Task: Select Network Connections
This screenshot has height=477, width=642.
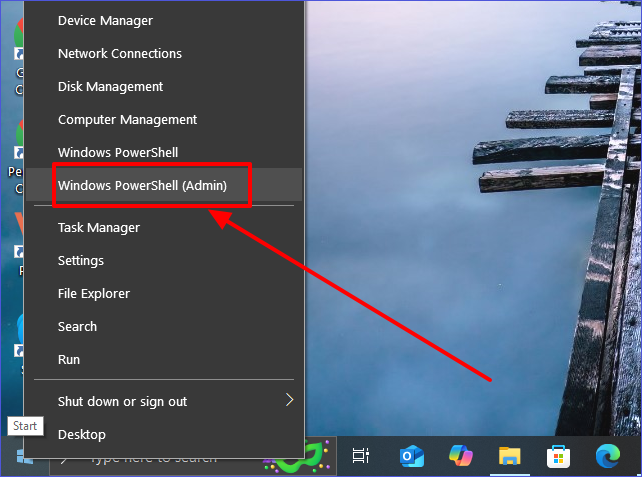Action: [x=164, y=54]
